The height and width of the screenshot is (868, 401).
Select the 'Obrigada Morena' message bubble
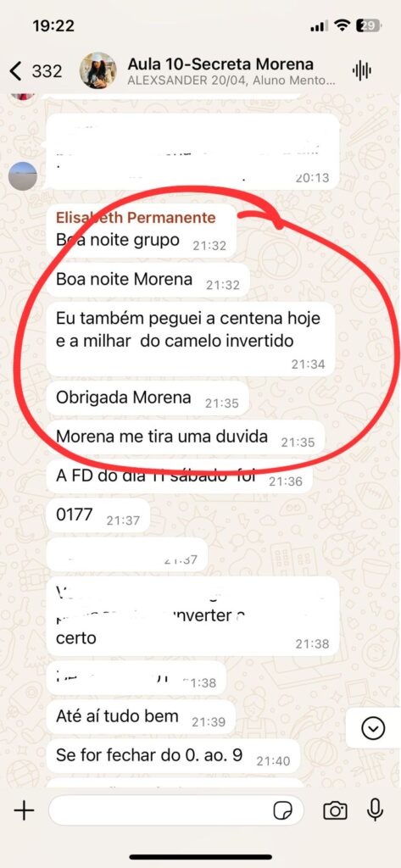(148, 398)
